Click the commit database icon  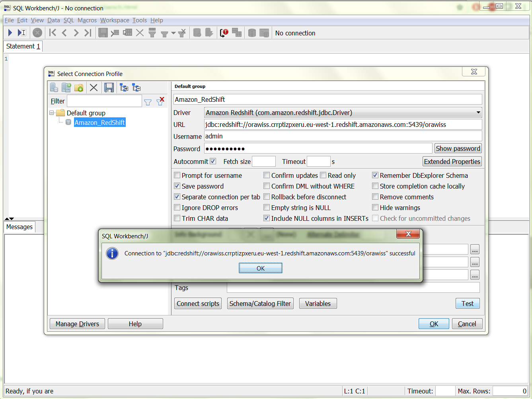point(197,33)
